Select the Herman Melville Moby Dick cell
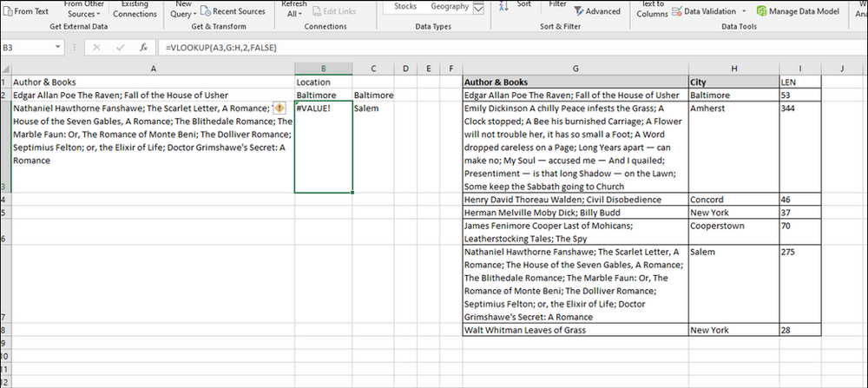 [x=575, y=213]
